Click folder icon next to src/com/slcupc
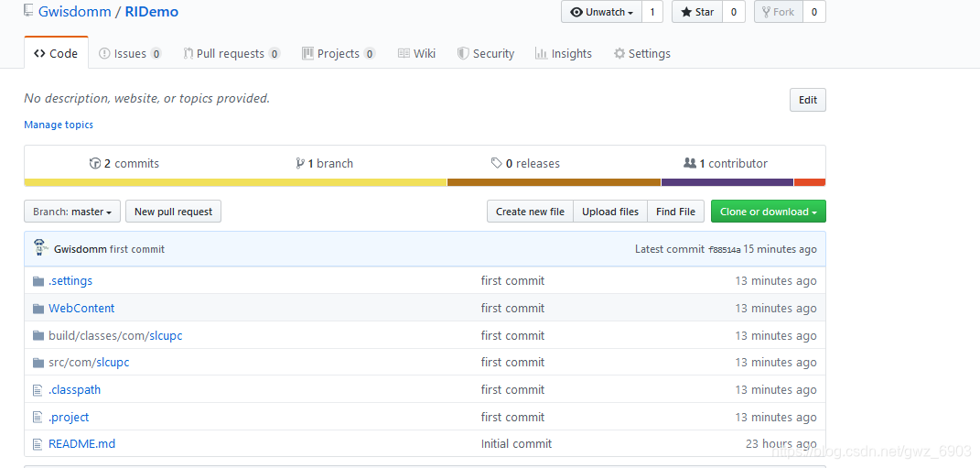The width and height of the screenshot is (980, 468). (x=38, y=363)
